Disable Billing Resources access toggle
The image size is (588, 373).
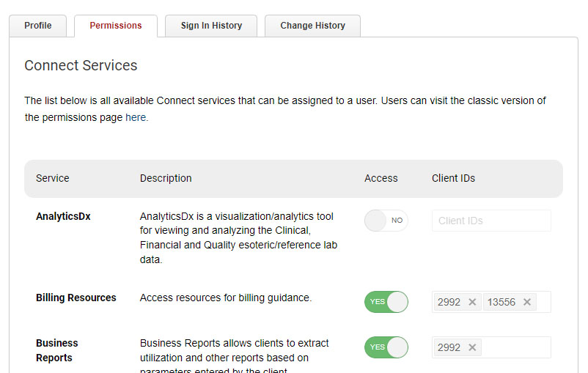tap(386, 302)
